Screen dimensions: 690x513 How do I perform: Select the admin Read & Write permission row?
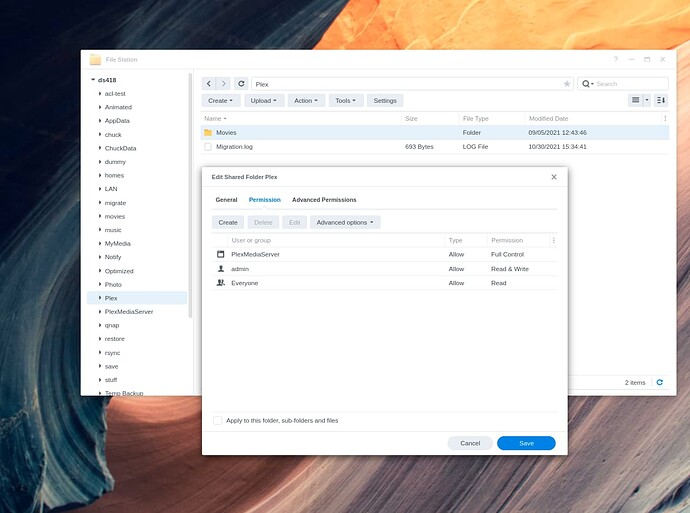pyautogui.click(x=385, y=269)
